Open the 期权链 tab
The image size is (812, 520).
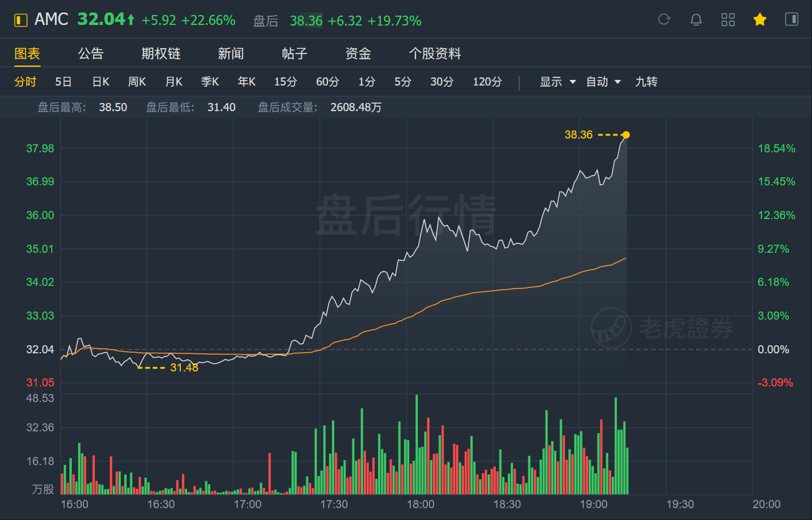tap(161, 54)
